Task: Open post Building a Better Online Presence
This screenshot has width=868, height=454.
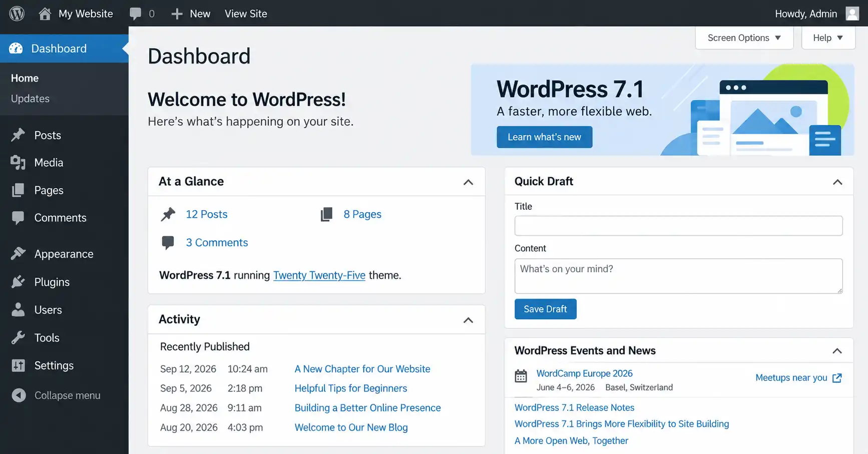Action: point(367,408)
